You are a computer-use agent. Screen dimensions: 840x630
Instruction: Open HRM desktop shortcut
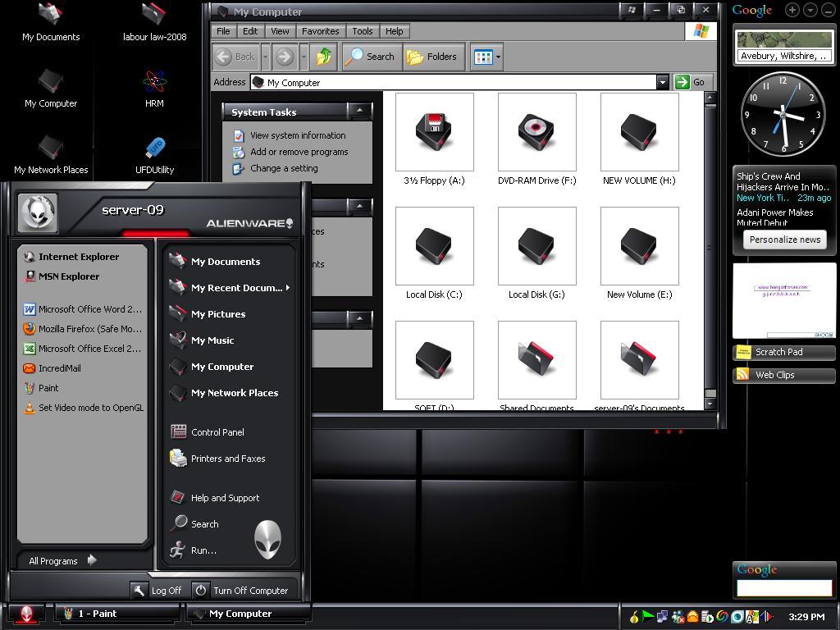pos(154,89)
